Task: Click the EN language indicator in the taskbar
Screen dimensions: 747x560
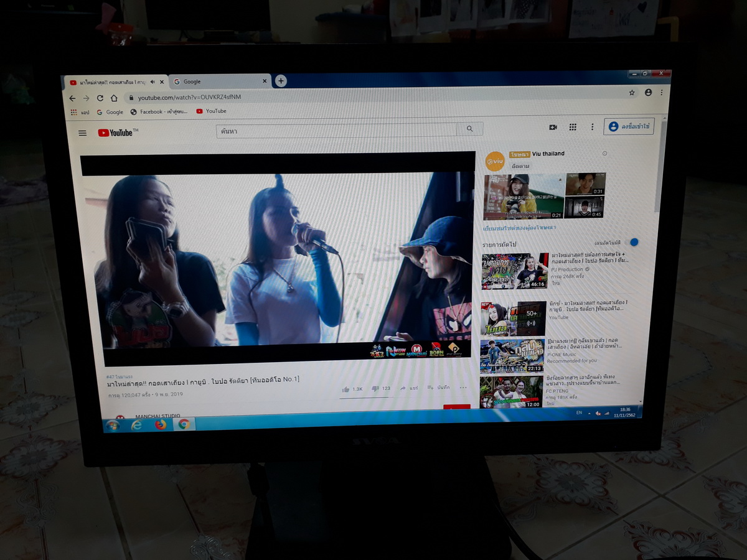Action: pyautogui.click(x=579, y=413)
